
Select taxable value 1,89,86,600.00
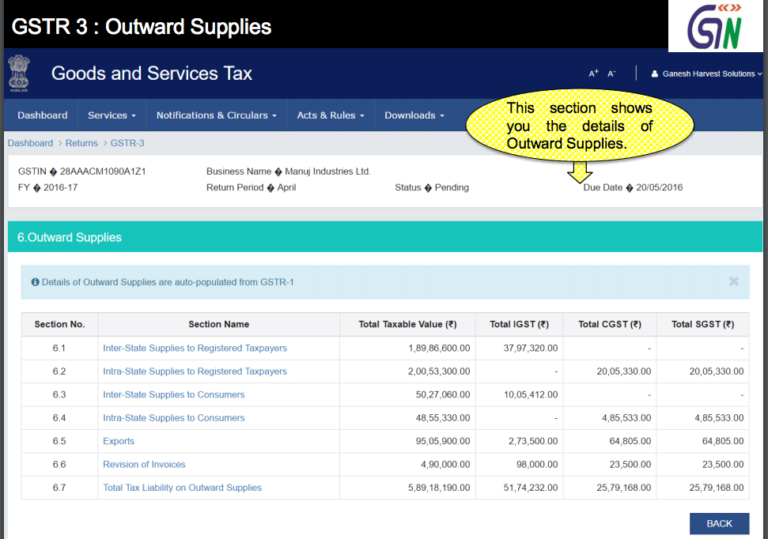(x=439, y=348)
